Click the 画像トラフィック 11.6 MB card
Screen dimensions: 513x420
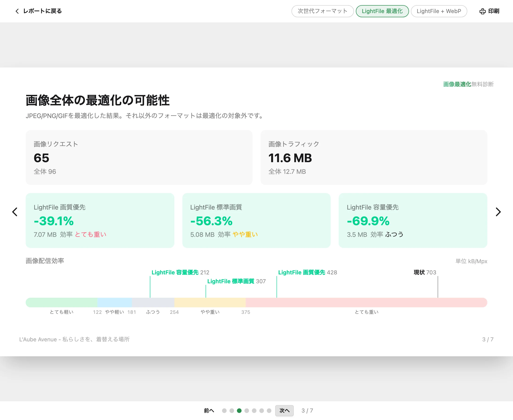(x=374, y=157)
